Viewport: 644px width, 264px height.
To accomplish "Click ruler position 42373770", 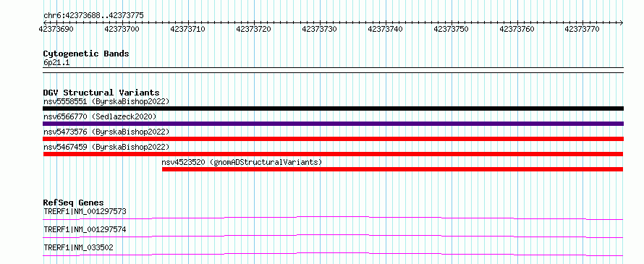I will click(x=582, y=29).
